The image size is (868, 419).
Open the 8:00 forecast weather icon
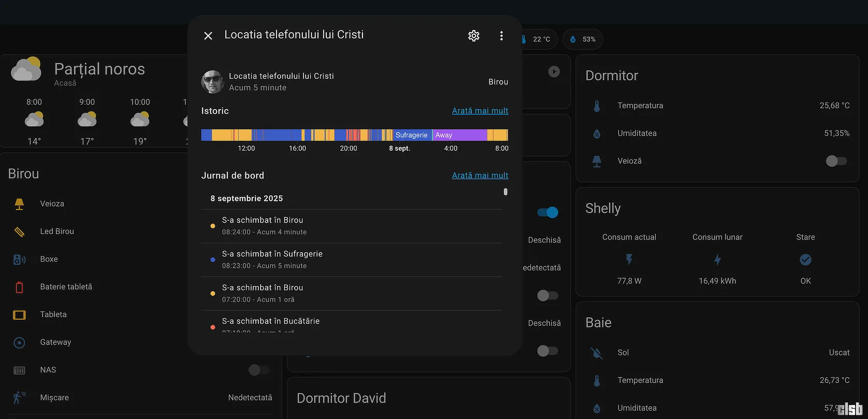pos(34,120)
